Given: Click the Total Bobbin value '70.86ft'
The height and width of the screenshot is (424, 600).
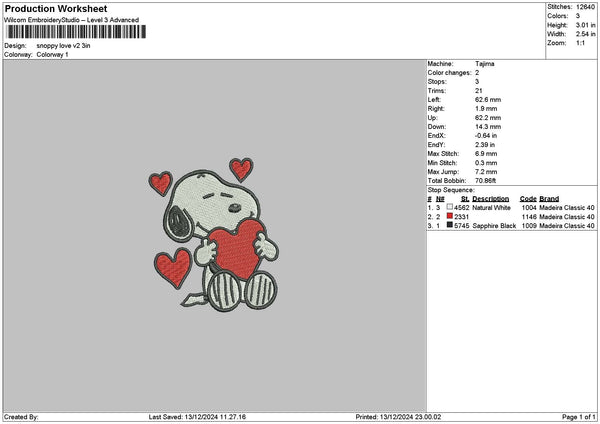Looking at the screenshot, I should [486, 181].
